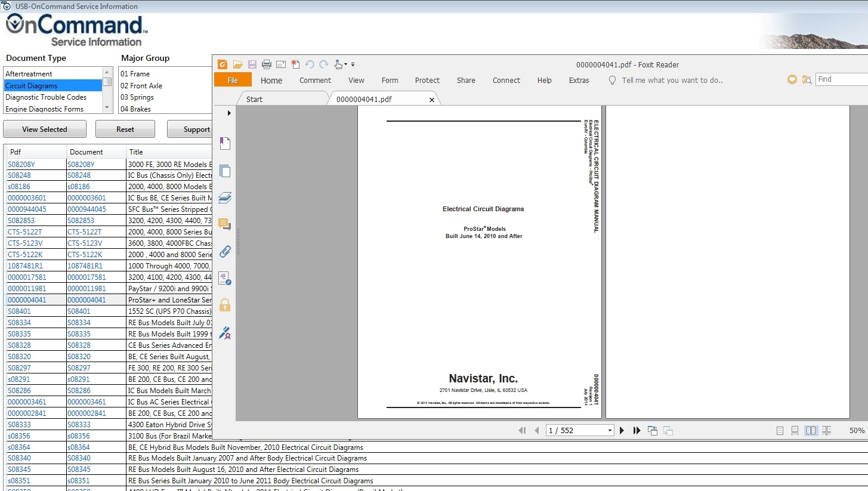Open the Bookmarks panel in Foxit Reader
868x491 pixels.
225,143
